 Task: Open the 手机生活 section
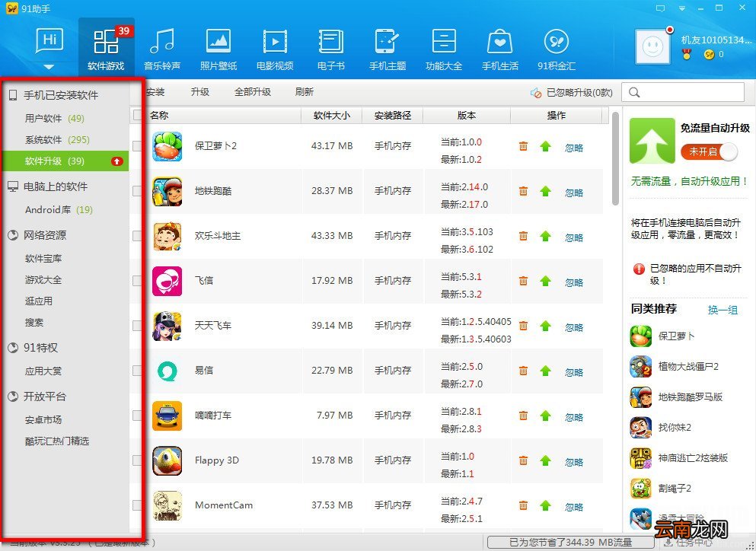(x=500, y=48)
